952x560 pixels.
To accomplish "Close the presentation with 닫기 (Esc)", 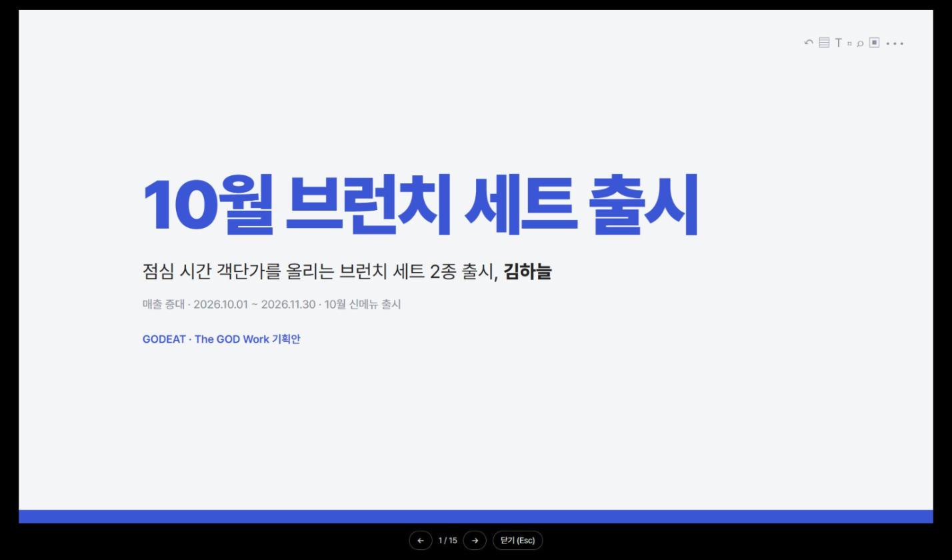I will (x=518, y=541).
